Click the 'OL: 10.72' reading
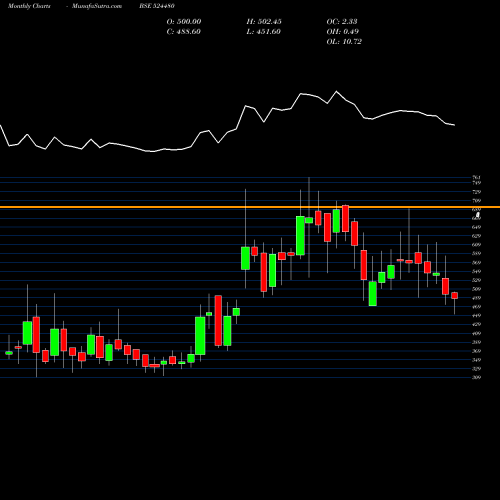The height and width of the screenshot is (500, 500). [x=344, y=42]
